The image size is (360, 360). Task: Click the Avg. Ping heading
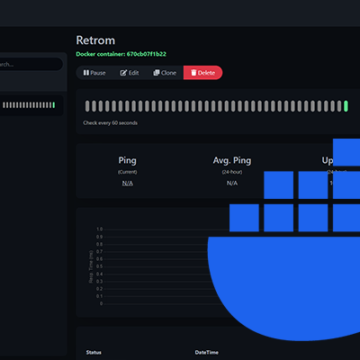[x=232, y=160]
